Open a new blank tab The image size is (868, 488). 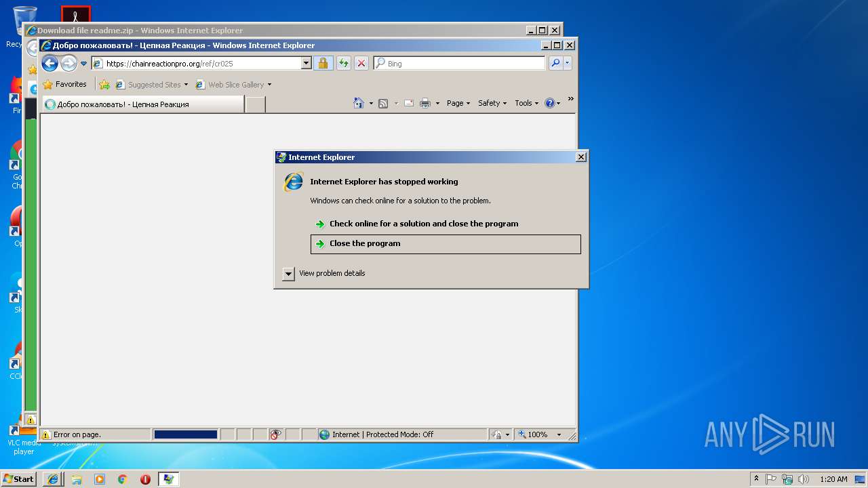click(x=255, y=104)
